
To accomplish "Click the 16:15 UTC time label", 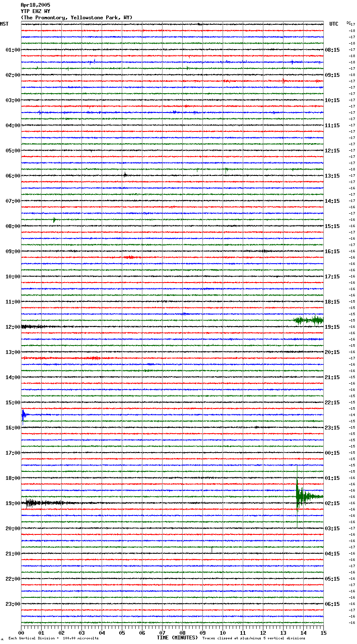I will [x=332, y=251].
